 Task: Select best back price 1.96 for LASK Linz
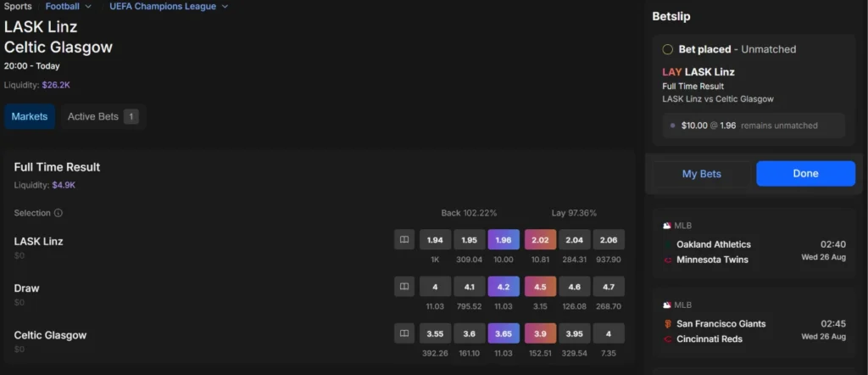click(504, 239)
